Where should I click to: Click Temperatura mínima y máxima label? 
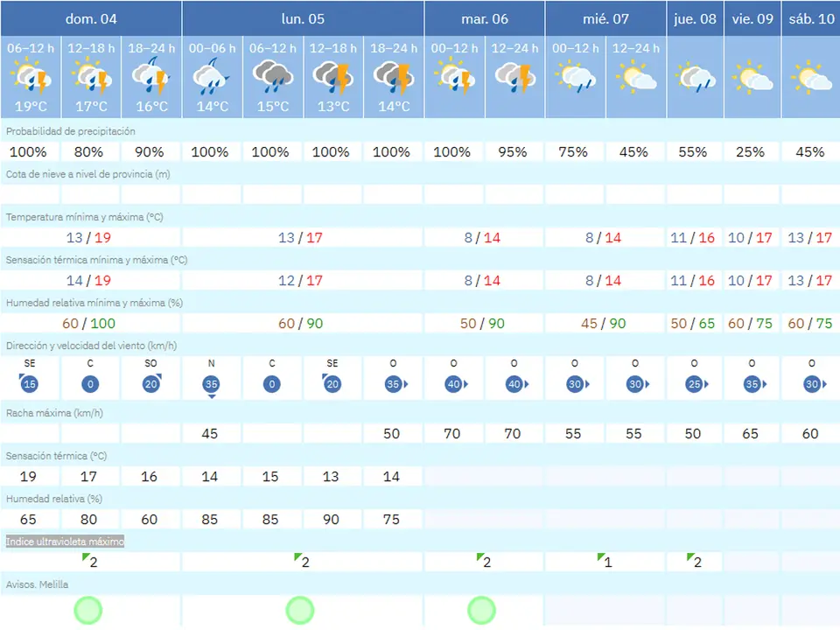[x=85, y=217]
